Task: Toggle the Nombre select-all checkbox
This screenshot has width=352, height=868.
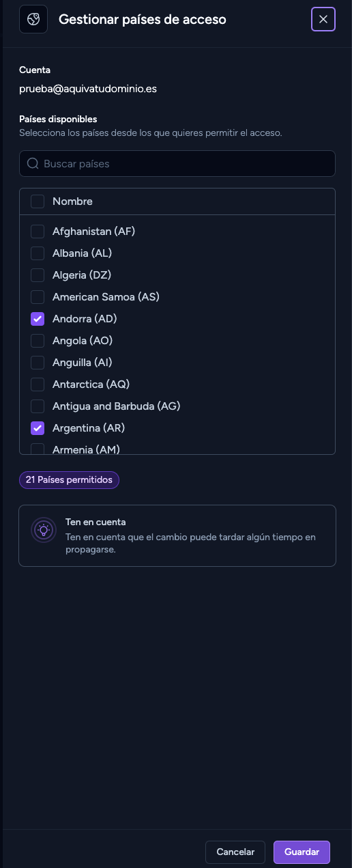Action: pos(38,201)
